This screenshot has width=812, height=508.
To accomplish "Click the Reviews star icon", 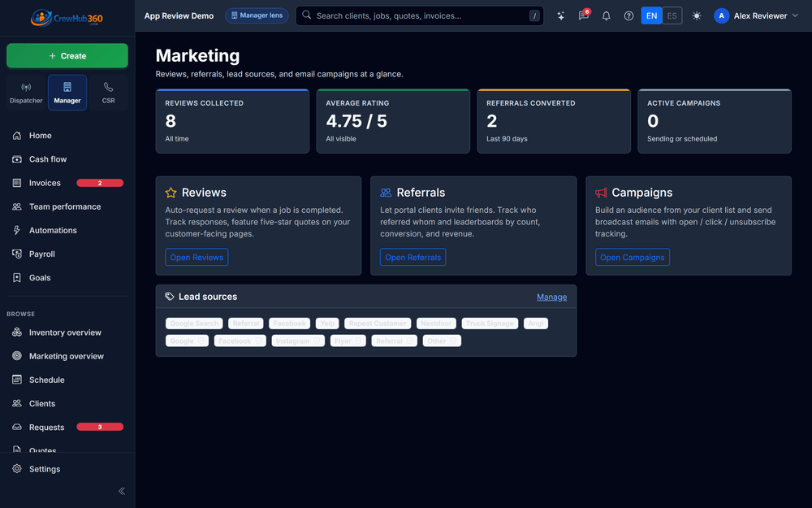I will click(x=171, y=193).
